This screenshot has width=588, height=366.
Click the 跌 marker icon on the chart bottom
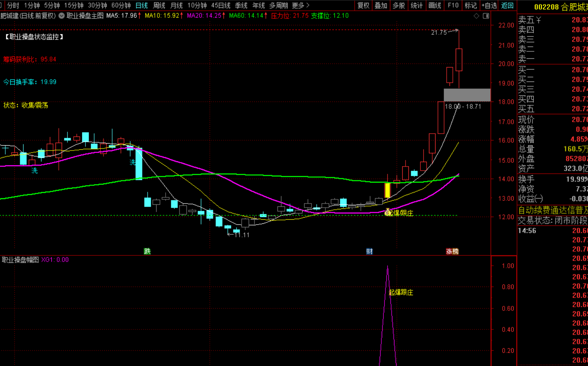pyautogui.click(x=147, y=251)
